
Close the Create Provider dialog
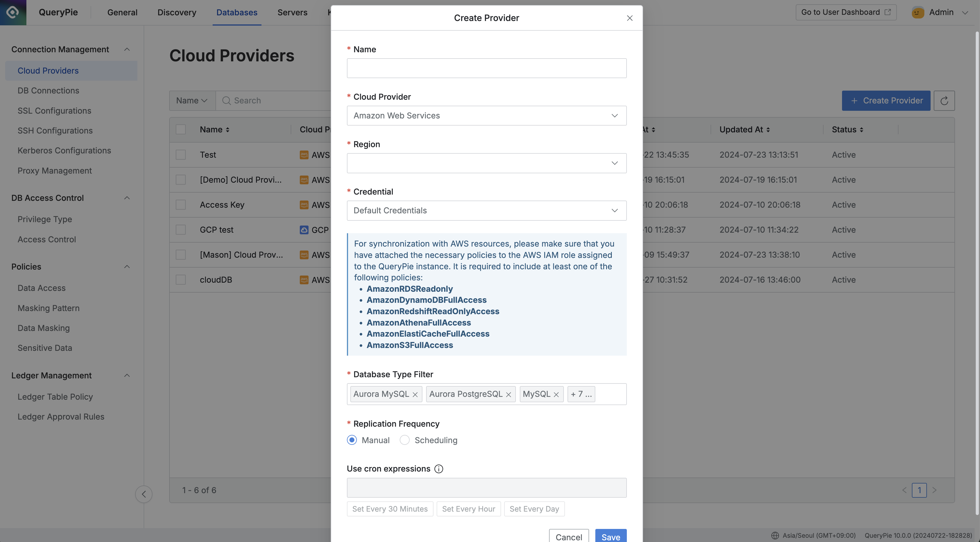pyautogui.click(x=630, y=18)
